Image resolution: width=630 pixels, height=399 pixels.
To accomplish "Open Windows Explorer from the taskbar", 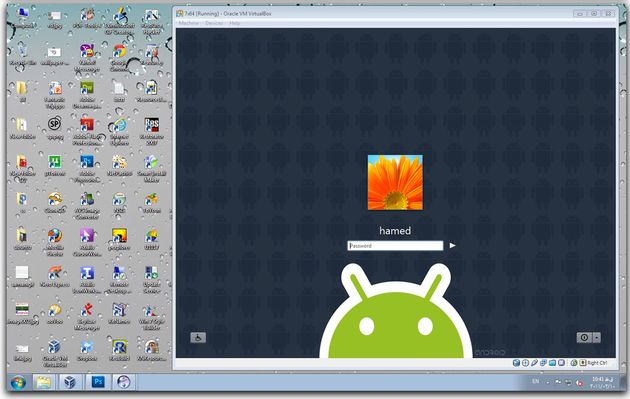I will [x=43, y=382].
